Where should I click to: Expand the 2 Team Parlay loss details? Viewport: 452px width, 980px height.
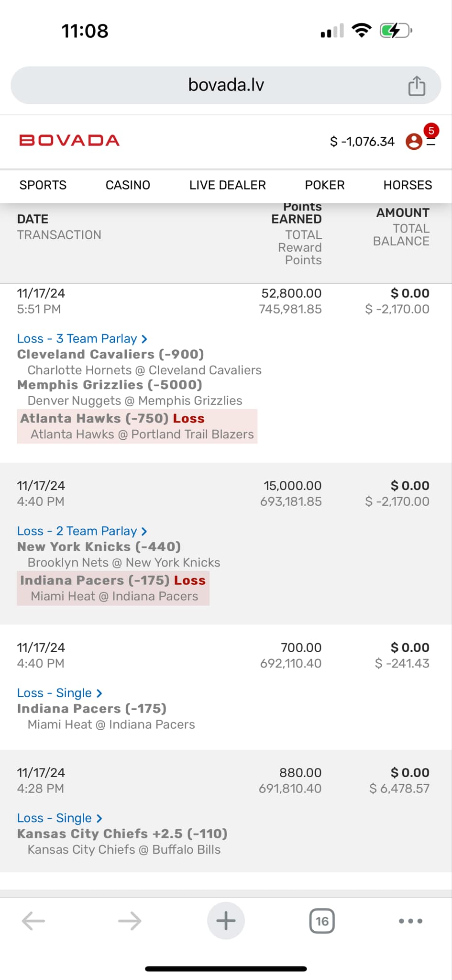(x=82, y=531)
